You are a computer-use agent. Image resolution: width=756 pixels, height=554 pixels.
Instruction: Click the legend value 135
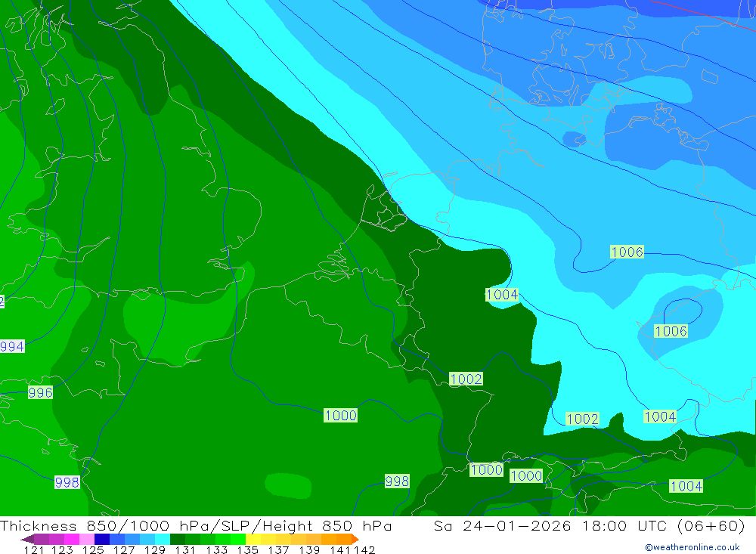click(x=247, y=549)
